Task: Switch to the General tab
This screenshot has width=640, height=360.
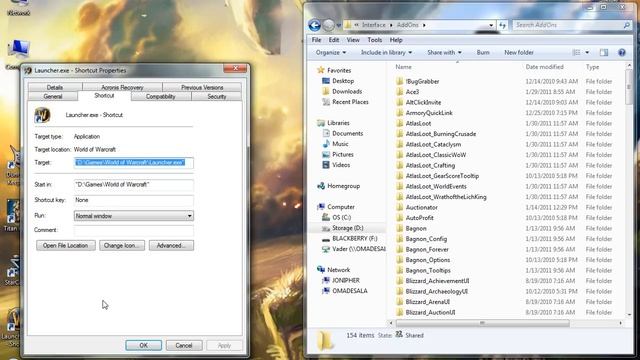Action: [x=53, y=96]
